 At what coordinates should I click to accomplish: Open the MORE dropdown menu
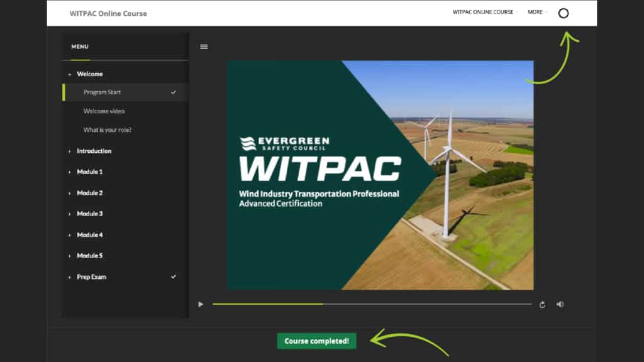point(537,12)
